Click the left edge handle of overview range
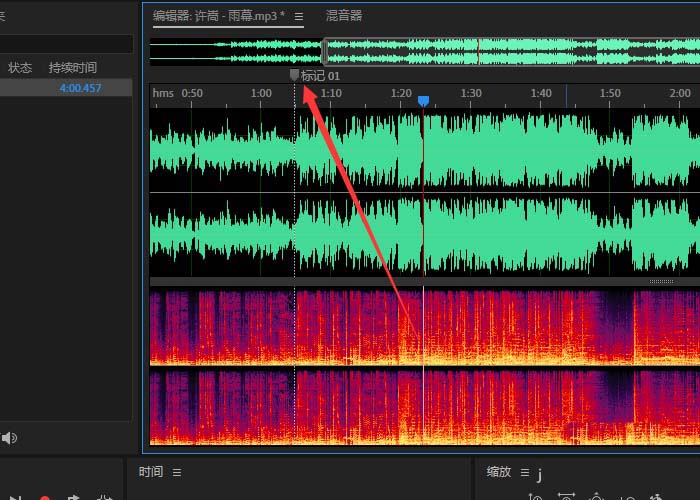Screen dimensions: 700x500 (323, 51)
